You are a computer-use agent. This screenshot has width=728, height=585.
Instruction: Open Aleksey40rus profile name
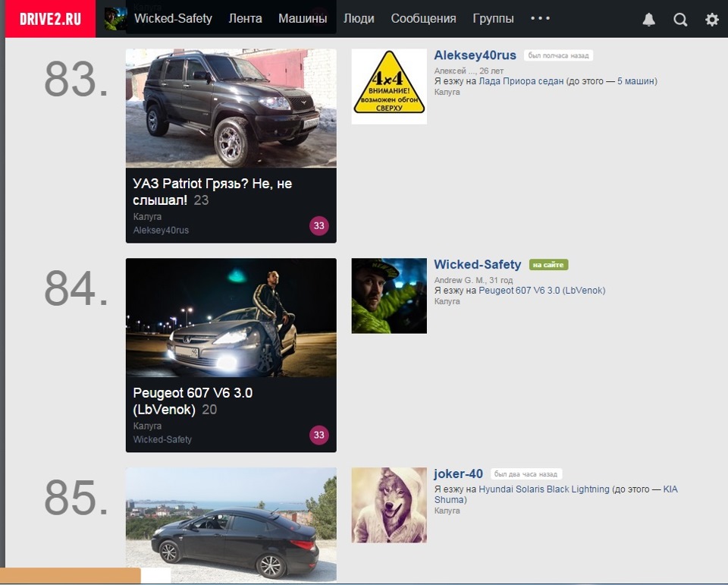tap(475, 55)
